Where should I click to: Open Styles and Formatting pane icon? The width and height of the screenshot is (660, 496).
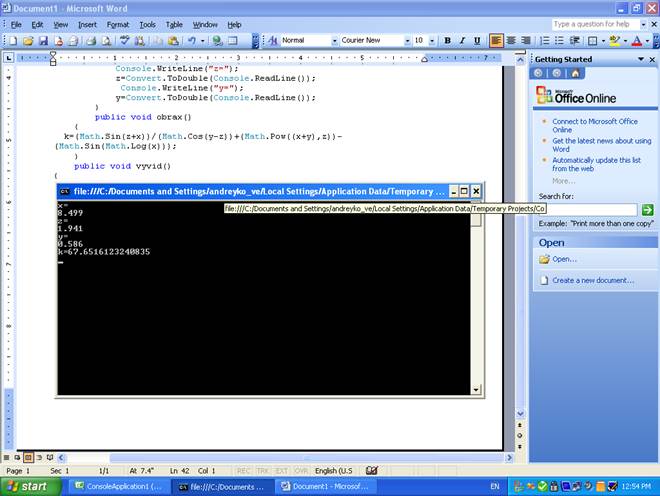(x=272, y=40)
